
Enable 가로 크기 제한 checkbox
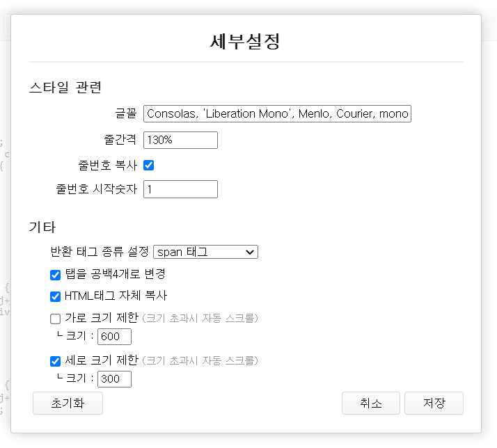point(55,319)
